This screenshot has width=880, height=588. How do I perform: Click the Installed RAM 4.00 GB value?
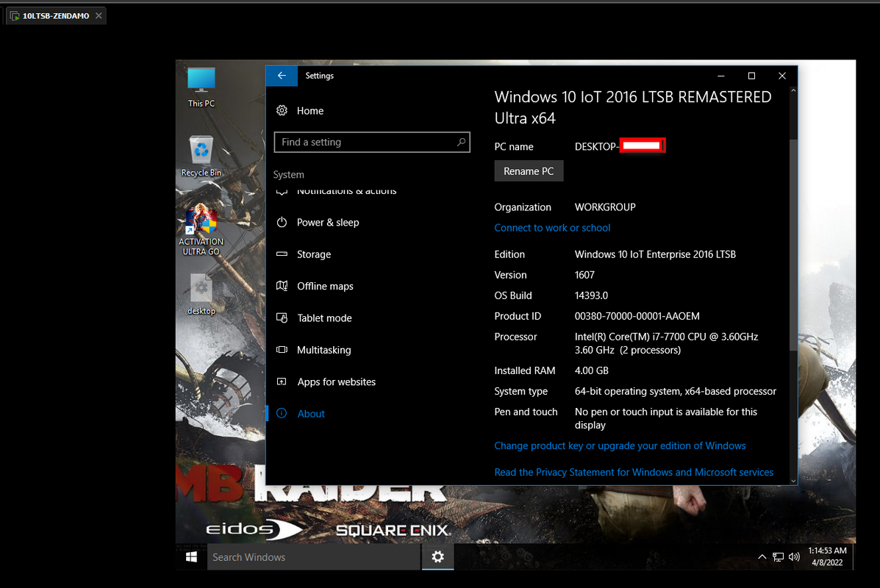click(x=592, y=371)
